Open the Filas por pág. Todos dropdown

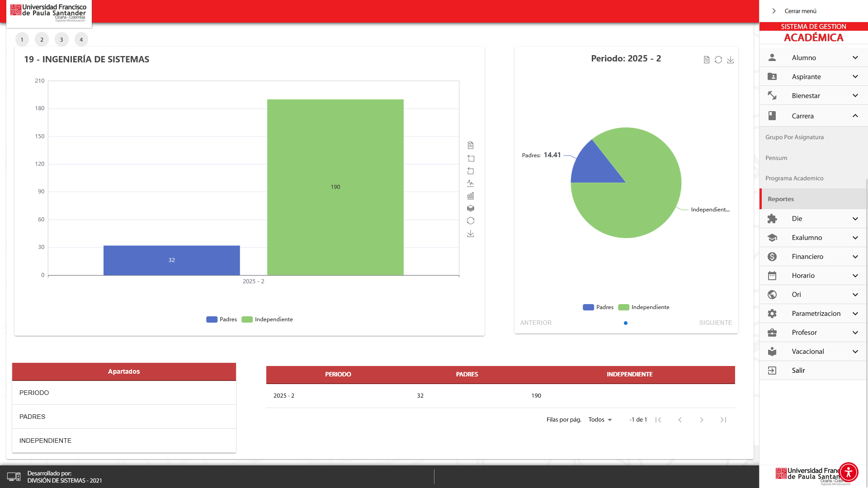pos(600,420)
